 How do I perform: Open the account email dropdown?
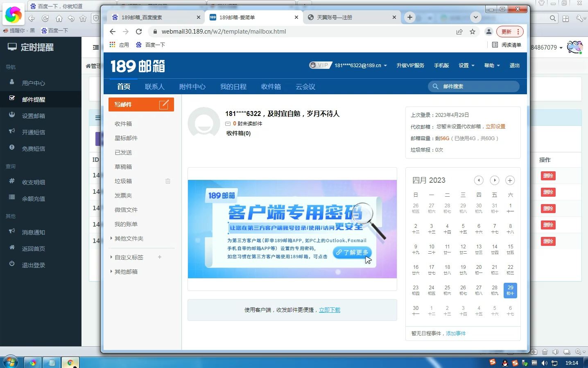[361, 65]
